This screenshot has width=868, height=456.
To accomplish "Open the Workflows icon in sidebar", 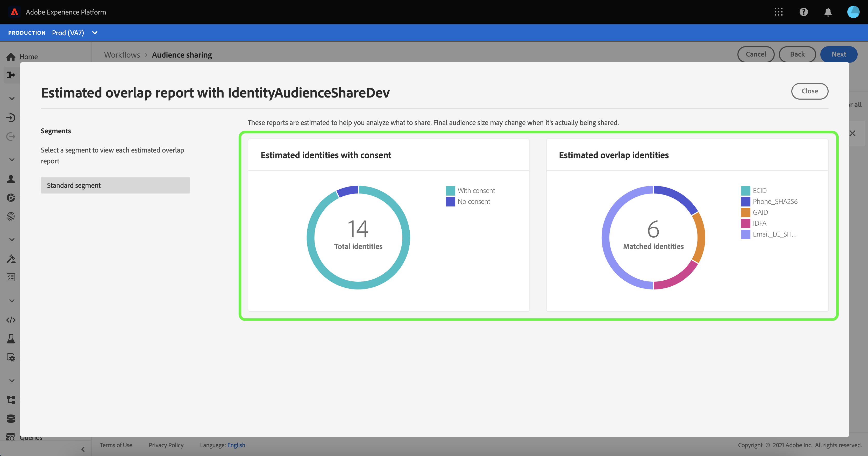I will click(11, 75).
